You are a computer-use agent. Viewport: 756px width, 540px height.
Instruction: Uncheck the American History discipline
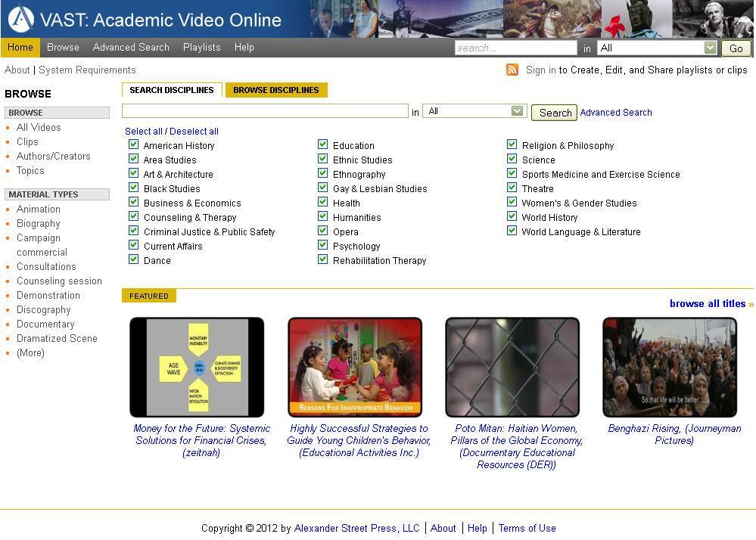[133, 145]
